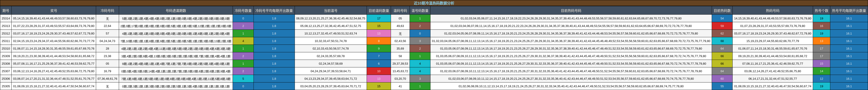Click brown hot count cell 62 in row 25312
Viewport: 868px width, 90px height.
point(722,34)
